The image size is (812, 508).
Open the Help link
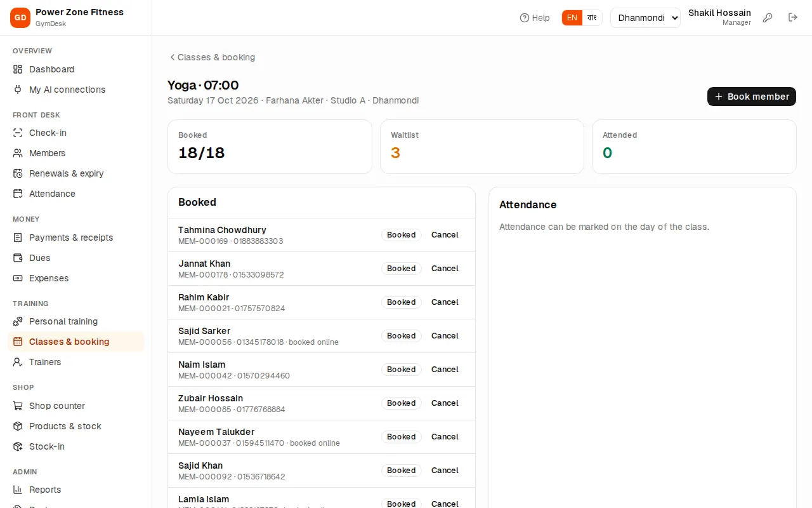point(535,18)
